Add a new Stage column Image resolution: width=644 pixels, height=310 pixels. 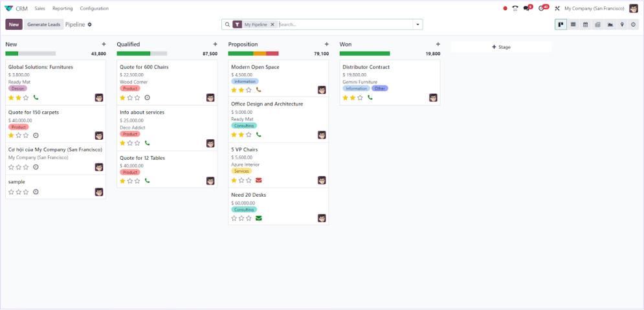click(x=501, y=47)
